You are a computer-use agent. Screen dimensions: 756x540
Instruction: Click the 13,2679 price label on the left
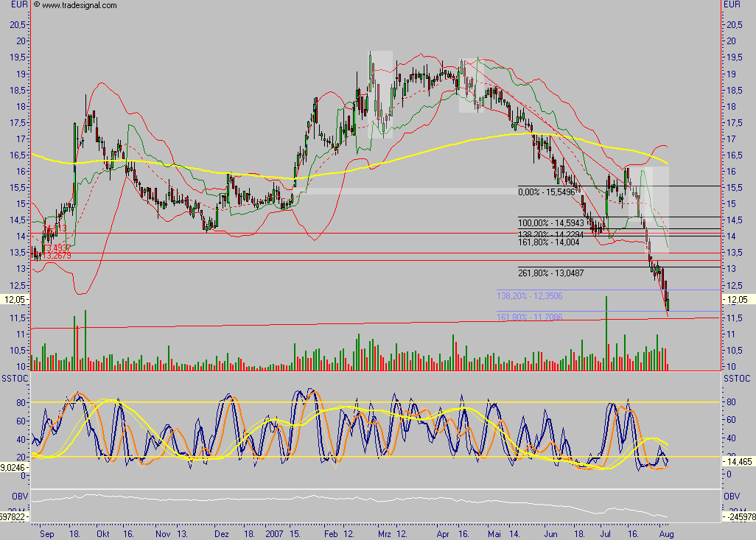point(56,254)
